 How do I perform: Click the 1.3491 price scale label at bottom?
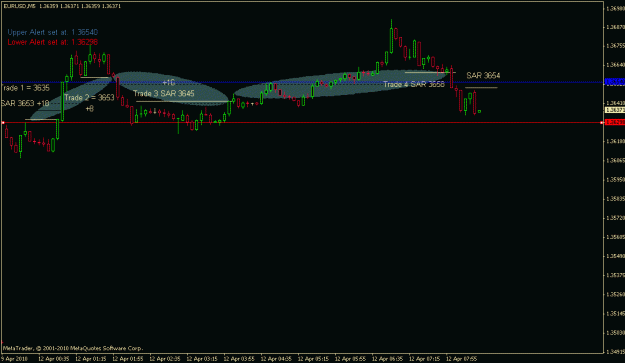click(x=615, y=351)
